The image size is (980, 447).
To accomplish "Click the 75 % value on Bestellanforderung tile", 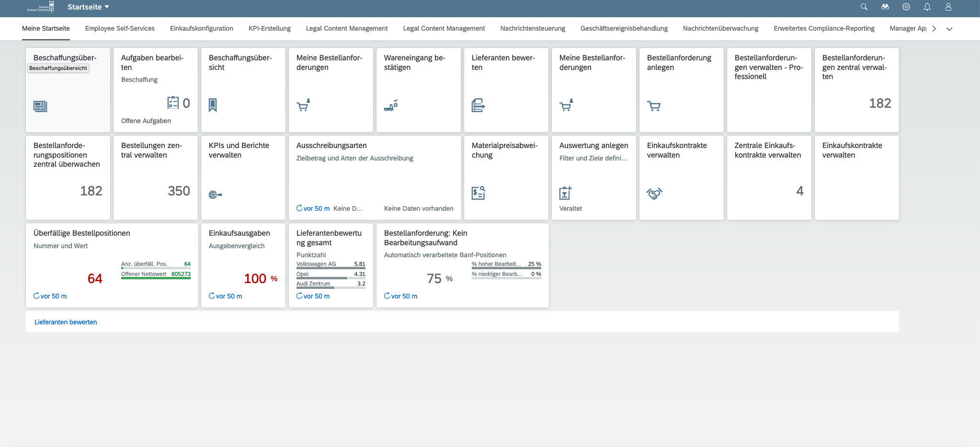I will tap(440, 279).
